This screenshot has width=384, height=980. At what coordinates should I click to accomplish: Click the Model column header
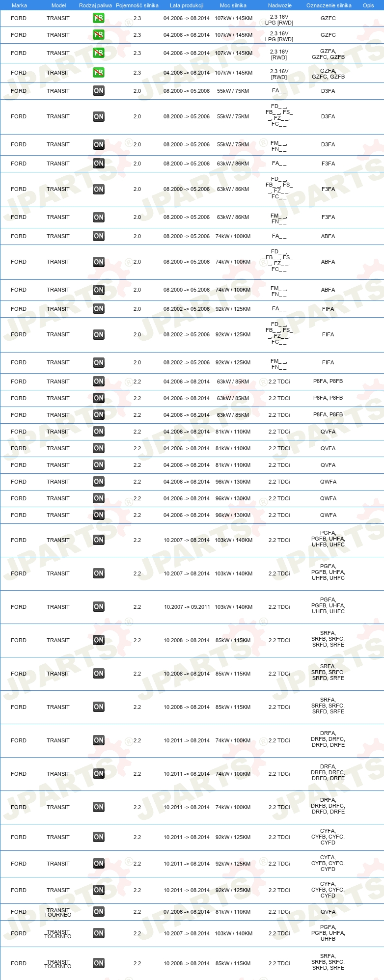click(58, 5)
